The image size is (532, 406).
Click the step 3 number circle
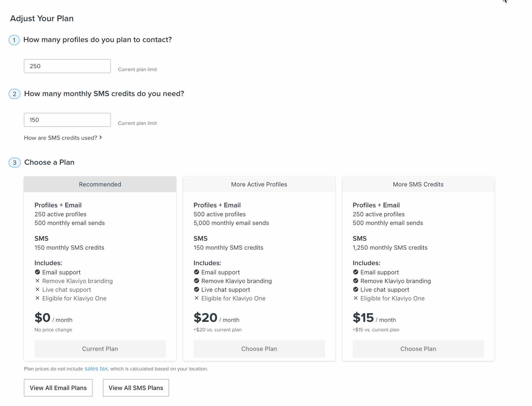[x=15, y=163]
